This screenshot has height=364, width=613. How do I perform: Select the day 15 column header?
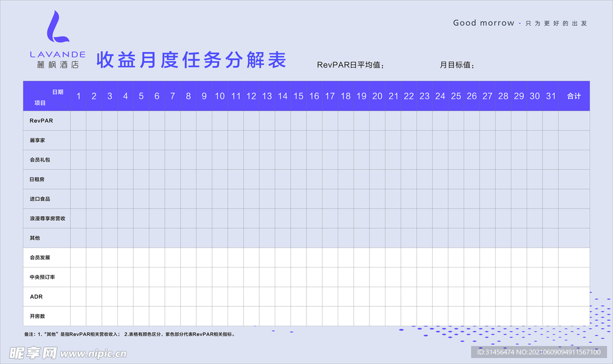pyautogui.click(x=298, y=96)
